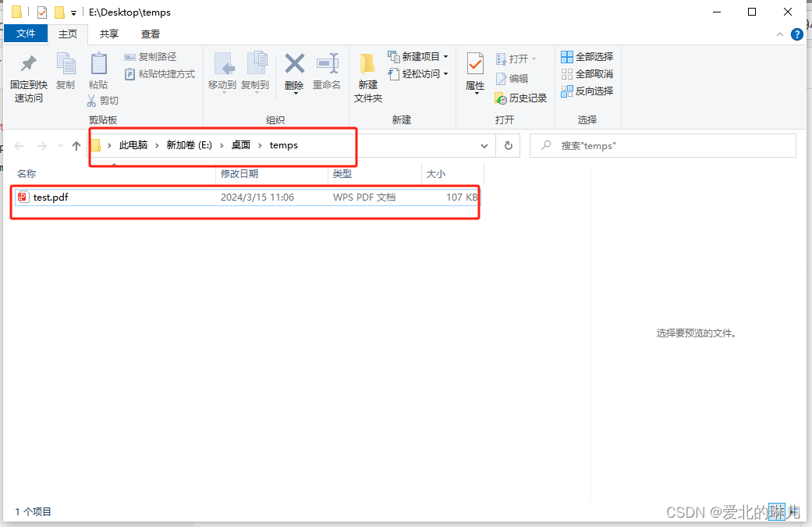Click the refresh button beside address bar
This screenshot has width=812, height=527.
tap(508, 145)
